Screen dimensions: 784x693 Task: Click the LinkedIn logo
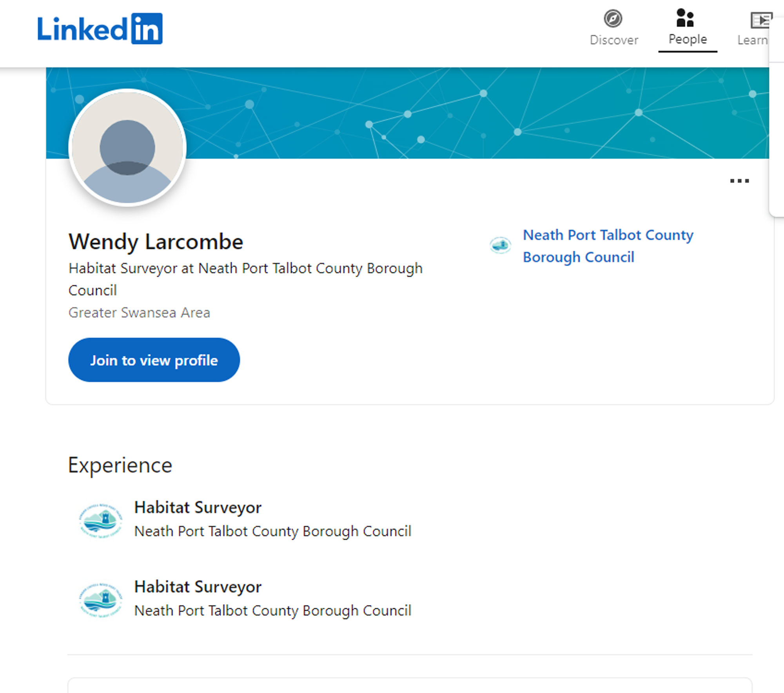click(x=100, y=29)
